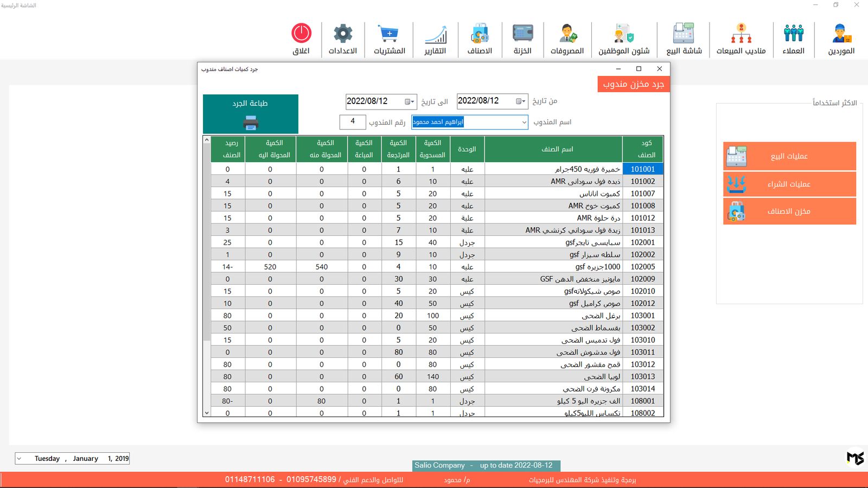Click the table scrollbar down arrow

[x=207, y=413]
